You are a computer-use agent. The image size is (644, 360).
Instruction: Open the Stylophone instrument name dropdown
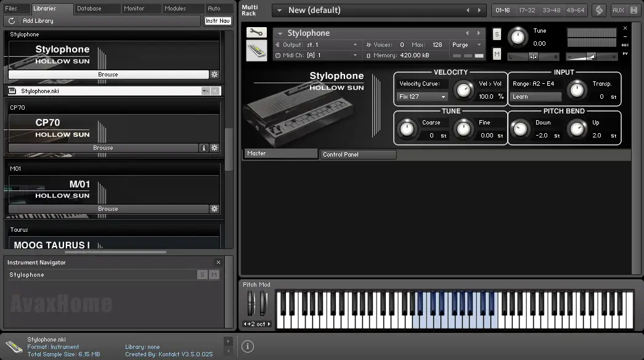280,33
